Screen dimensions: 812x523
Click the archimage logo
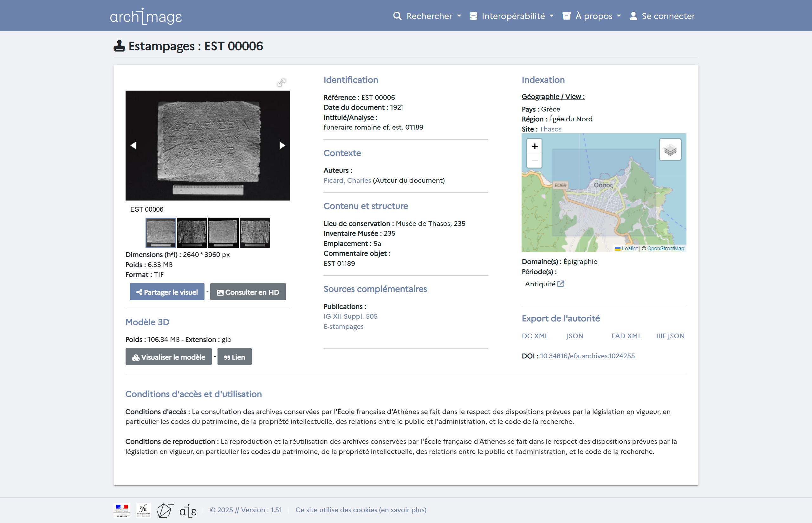click(146, 16)
